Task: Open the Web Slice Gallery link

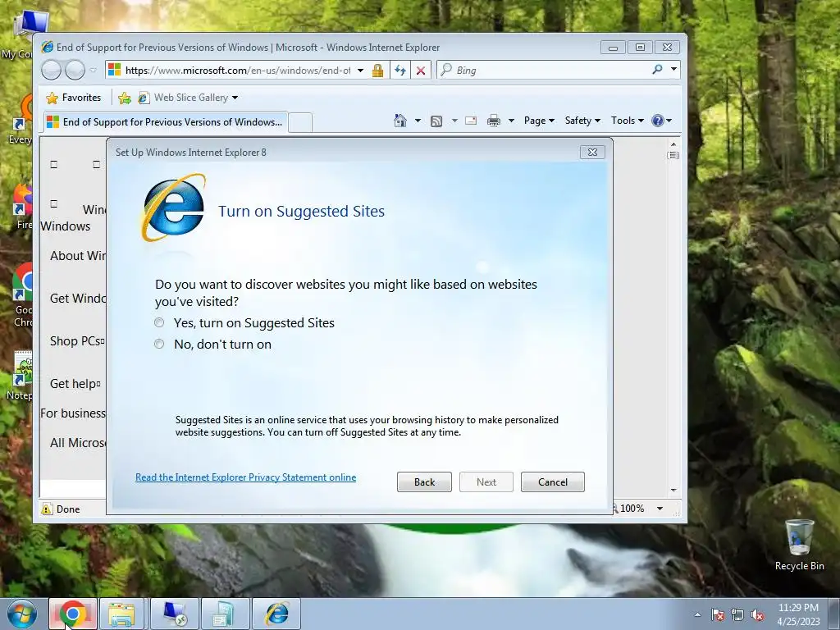Action: (x=183, y=98)
